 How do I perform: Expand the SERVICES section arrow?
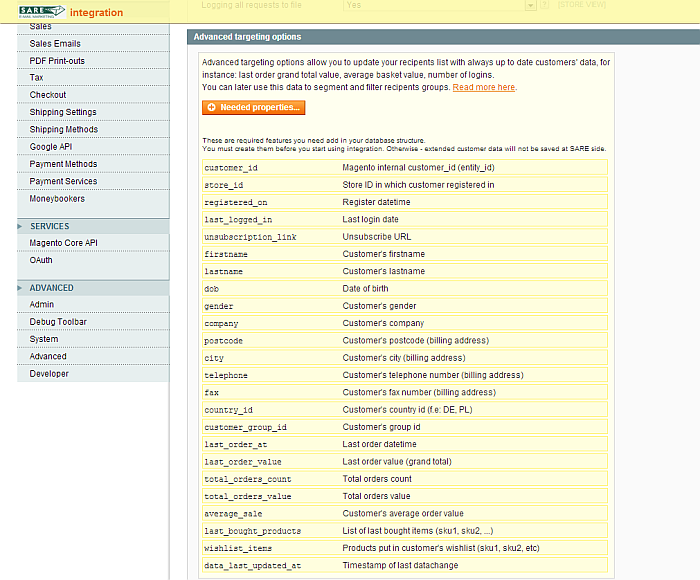[x=20, y=226]
